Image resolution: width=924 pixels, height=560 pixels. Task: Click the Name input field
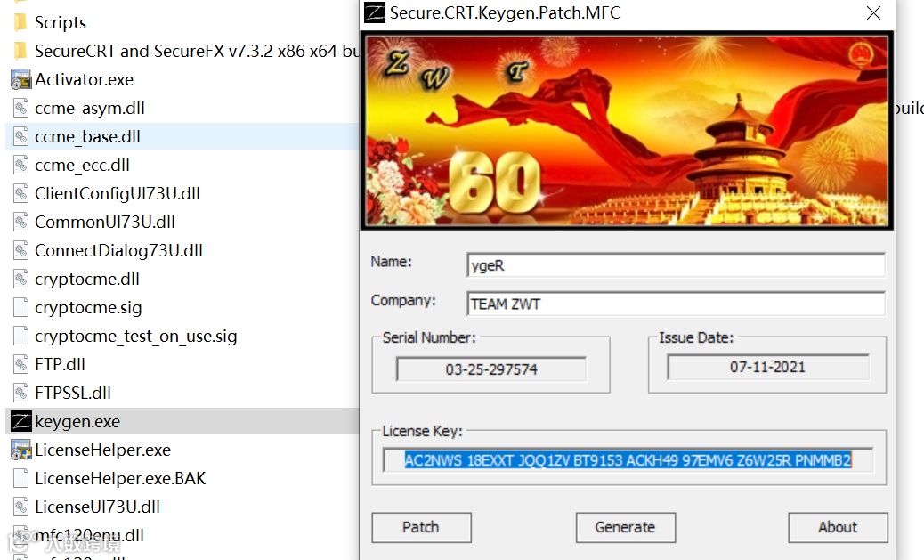tap(676, 265)
